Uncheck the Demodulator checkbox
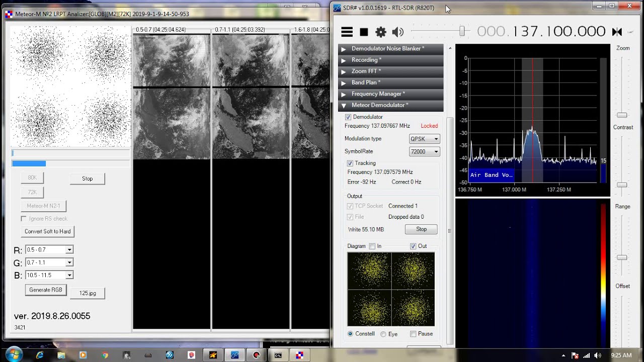644x362 pixels. tap(348, 117)
